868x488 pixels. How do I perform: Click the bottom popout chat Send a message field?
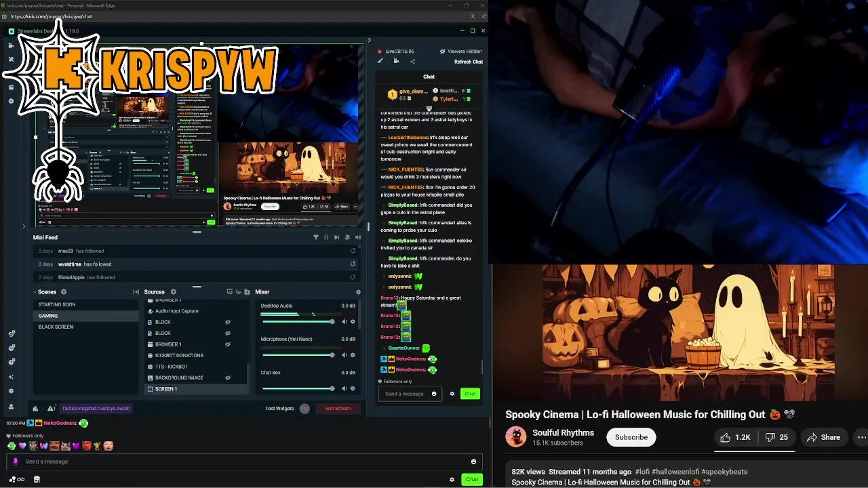pos(244,462)
